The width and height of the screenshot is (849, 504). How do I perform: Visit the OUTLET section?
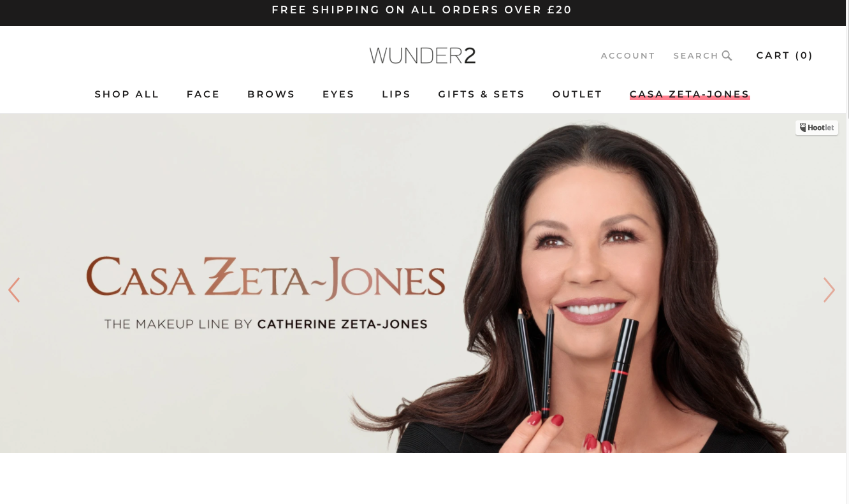tap(577, 94)
